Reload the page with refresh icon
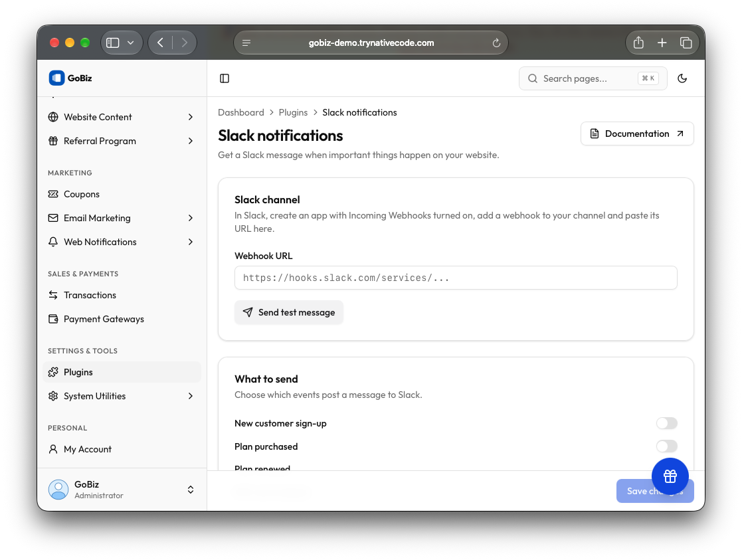The height and width of the screenshot is (560, 742). 496,43
